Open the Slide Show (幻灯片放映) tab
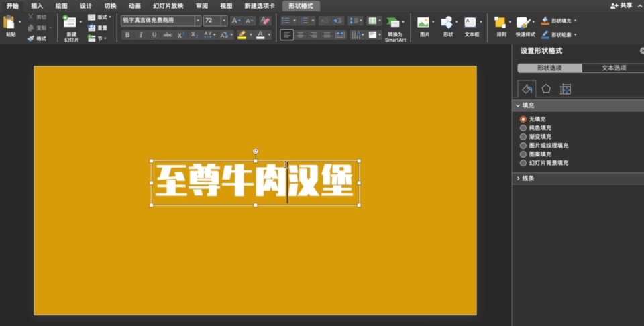 pos(168,6)
